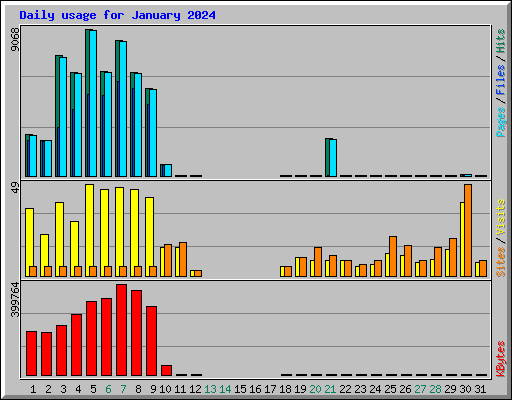512x400 pixels.
Task: Click the cyan bar for day 1
Action: [x=33, y=156]
